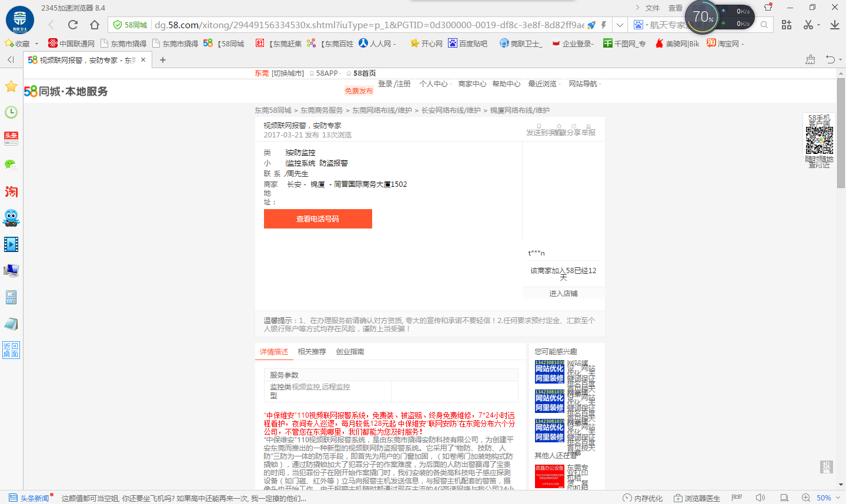The height and width of the screenshot is (504, 846).
Task: Open the Taobao icon in the sidebar
Action: 11,192
